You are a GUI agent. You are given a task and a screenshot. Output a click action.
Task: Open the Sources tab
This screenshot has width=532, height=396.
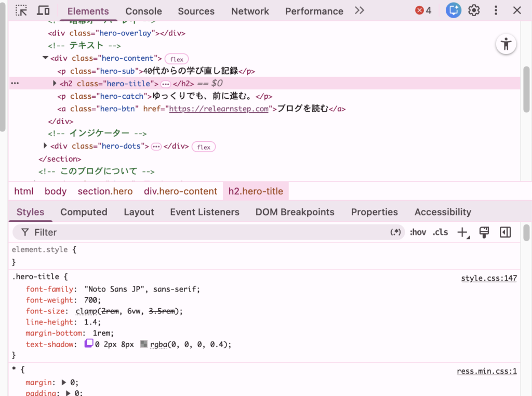click(x=196, y=11)
